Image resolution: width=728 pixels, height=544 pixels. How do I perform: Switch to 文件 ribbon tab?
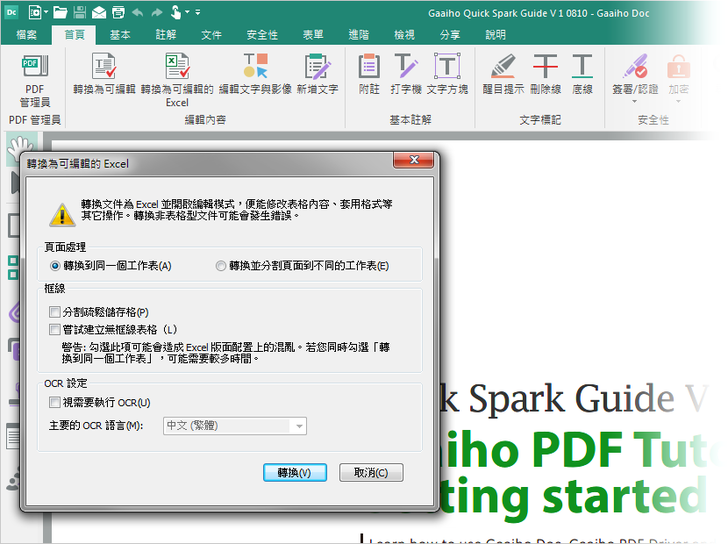pyautogui.click(x=211, y=35)
